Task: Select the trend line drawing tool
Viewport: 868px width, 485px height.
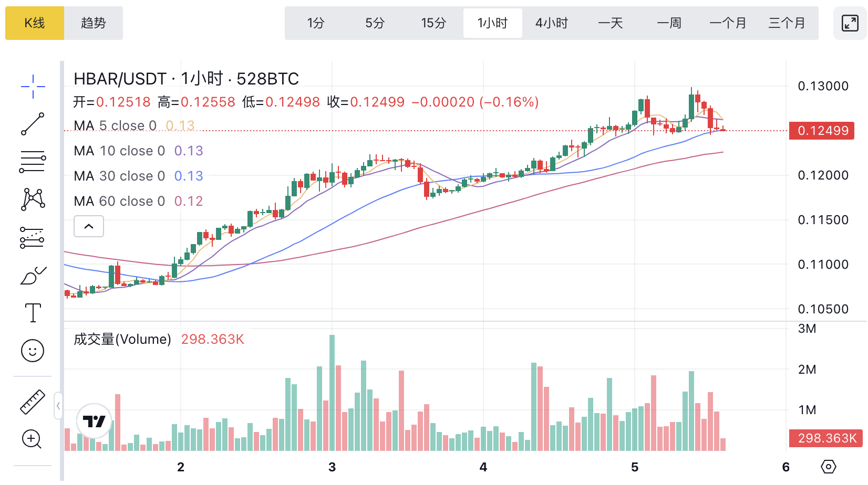Action: (x=33, y=124)
